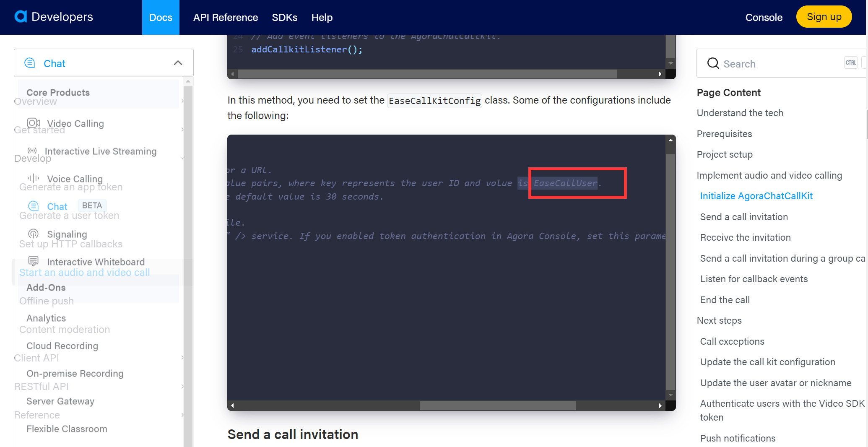The width and height of the screenshot is (868, 447).
Task: Click the Interactive Live Streaming broadcast icon
Action: click(x=33, y=151)
